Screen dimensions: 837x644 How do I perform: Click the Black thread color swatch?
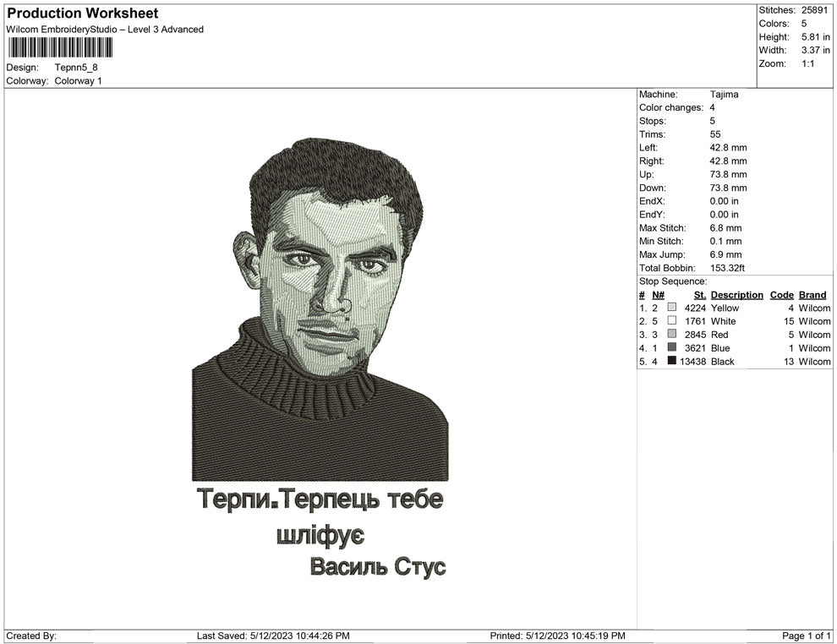(672, 361)
